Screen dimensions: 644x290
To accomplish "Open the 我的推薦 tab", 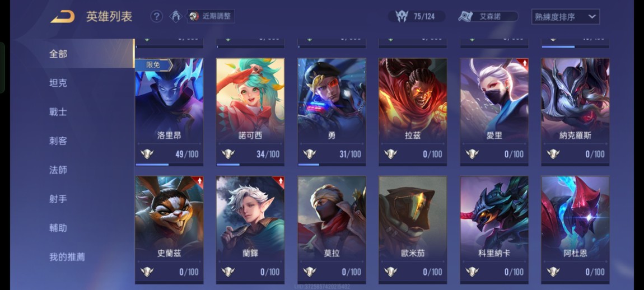I will [x=67, y=257].
